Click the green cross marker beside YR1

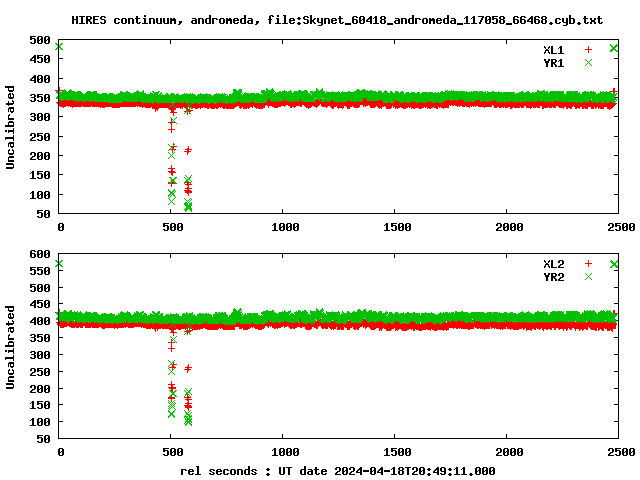click(588, 62)
